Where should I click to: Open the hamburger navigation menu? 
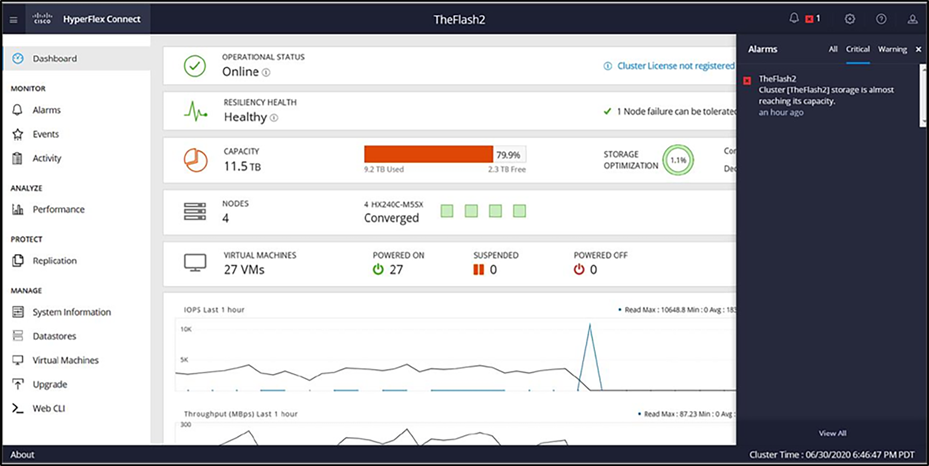14,20
